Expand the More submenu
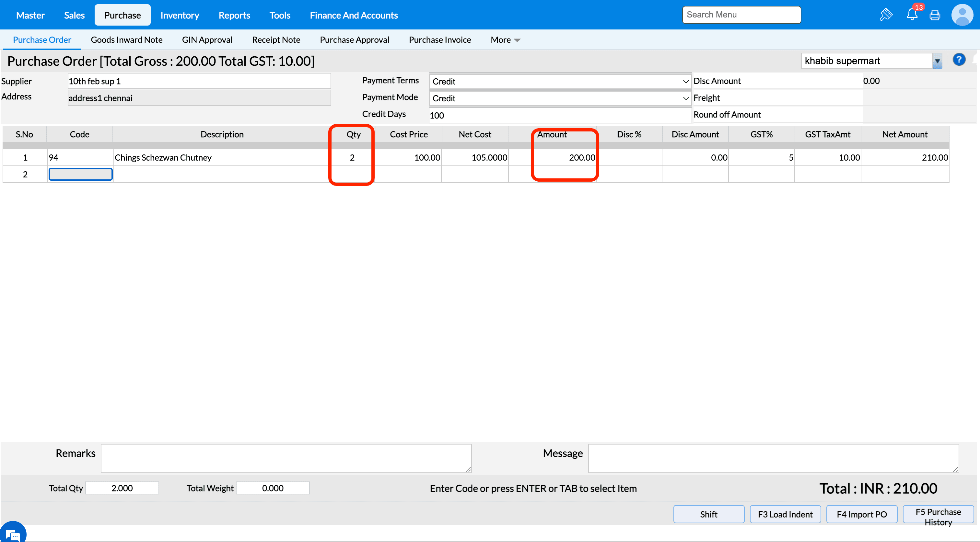This screenshot has width=980, height=542. (505, 40)
